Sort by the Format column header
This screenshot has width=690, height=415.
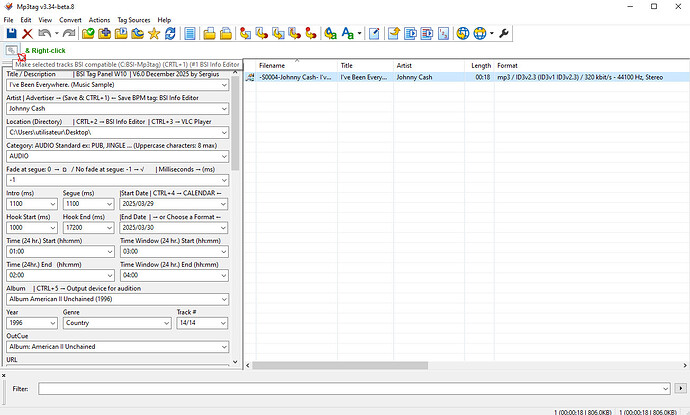(x=591, y=66)
